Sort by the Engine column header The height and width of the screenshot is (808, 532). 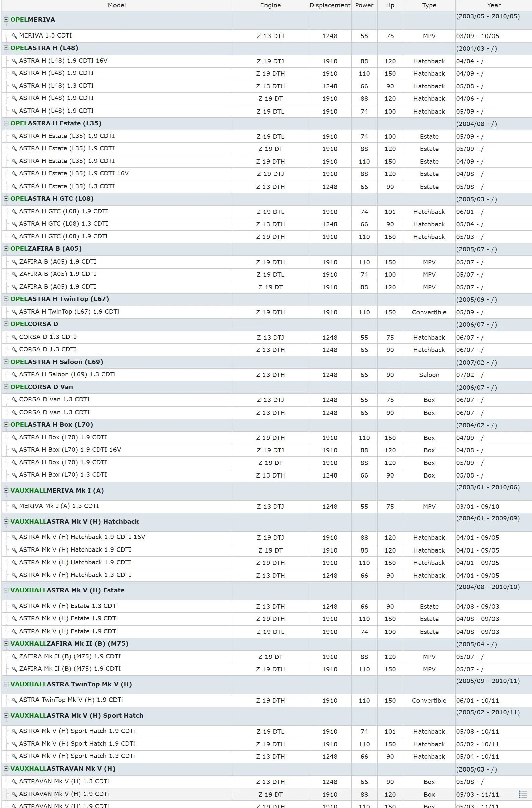point(271,5)
